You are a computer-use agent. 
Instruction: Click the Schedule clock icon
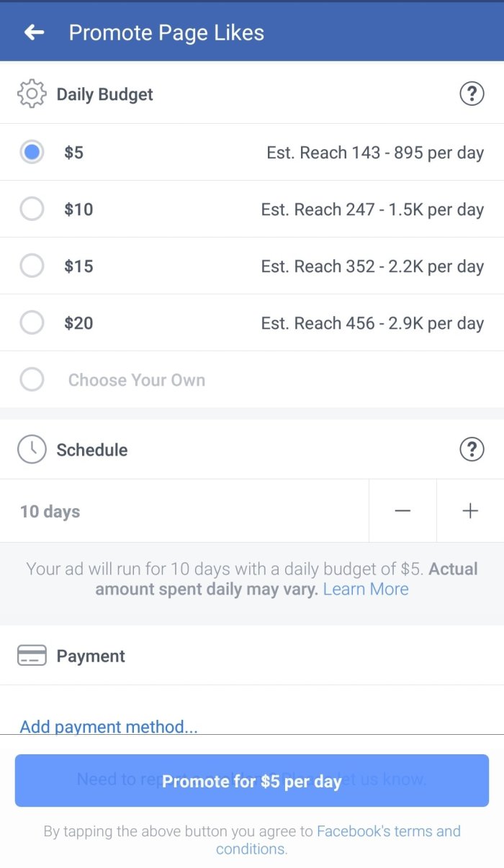coord(31,450)
